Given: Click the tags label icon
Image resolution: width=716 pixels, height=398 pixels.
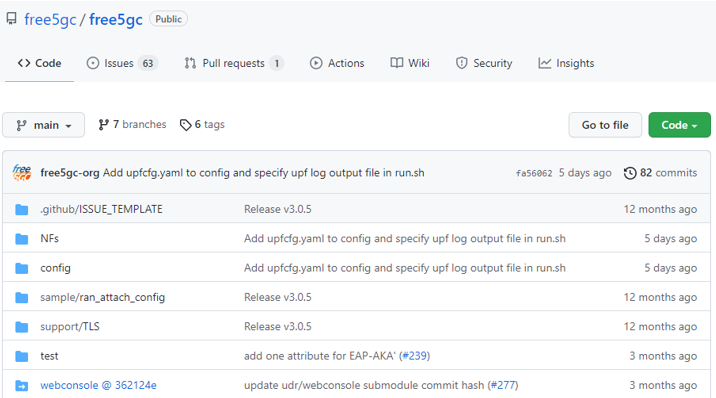Looking at the screenshot, I should pos(185,125).
